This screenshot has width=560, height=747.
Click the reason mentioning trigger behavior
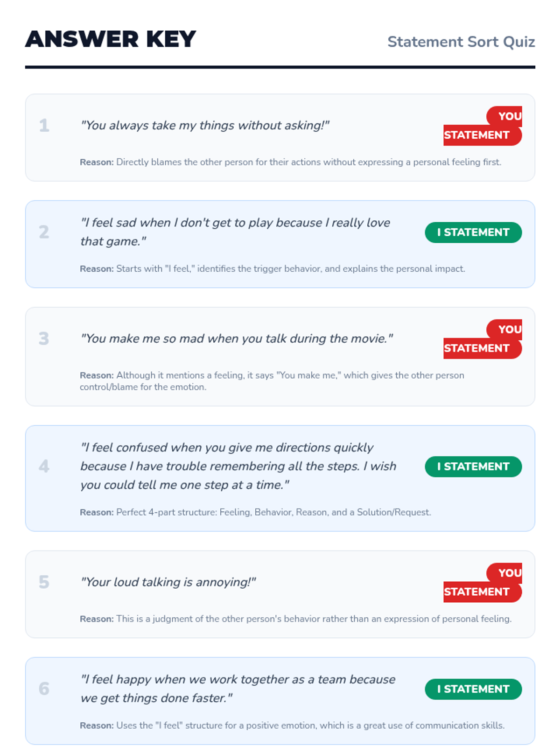272,268
